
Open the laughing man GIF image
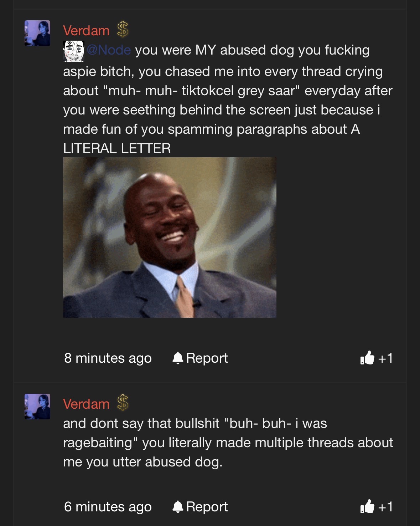[x=170, y=238]
